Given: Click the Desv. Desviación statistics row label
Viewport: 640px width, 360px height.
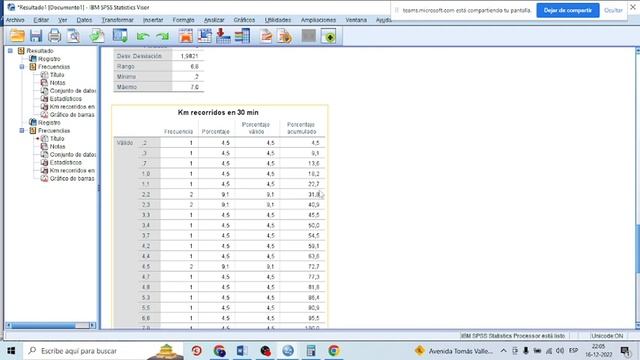Looking at the screenshot, I should tap(139, 56).
